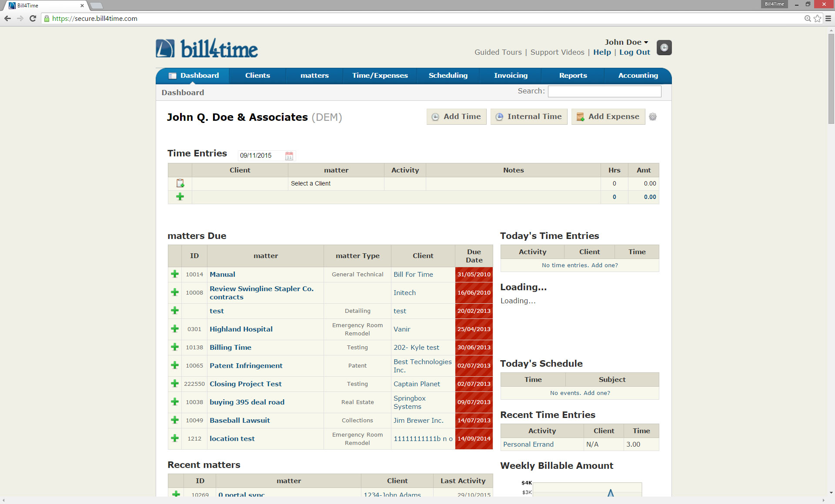
Task: Click the bill4time logo
Action: tap(206, 48)
